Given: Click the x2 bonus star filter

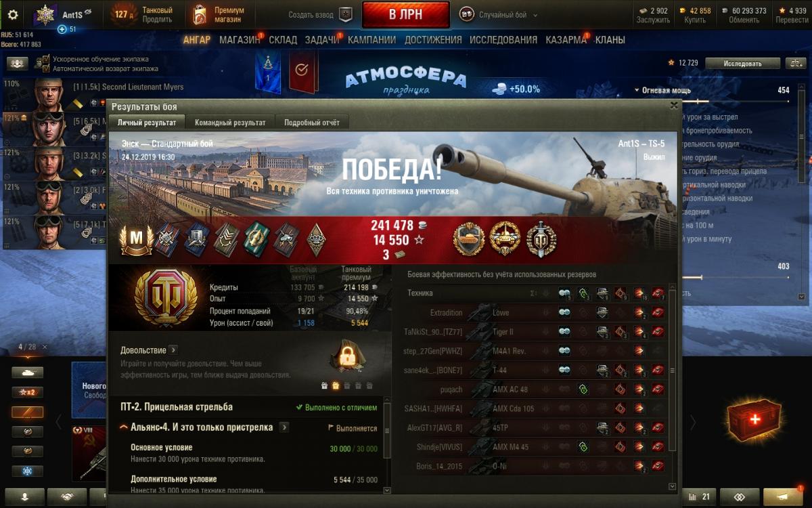Looking at the screenshot, I should coord(27,392).
